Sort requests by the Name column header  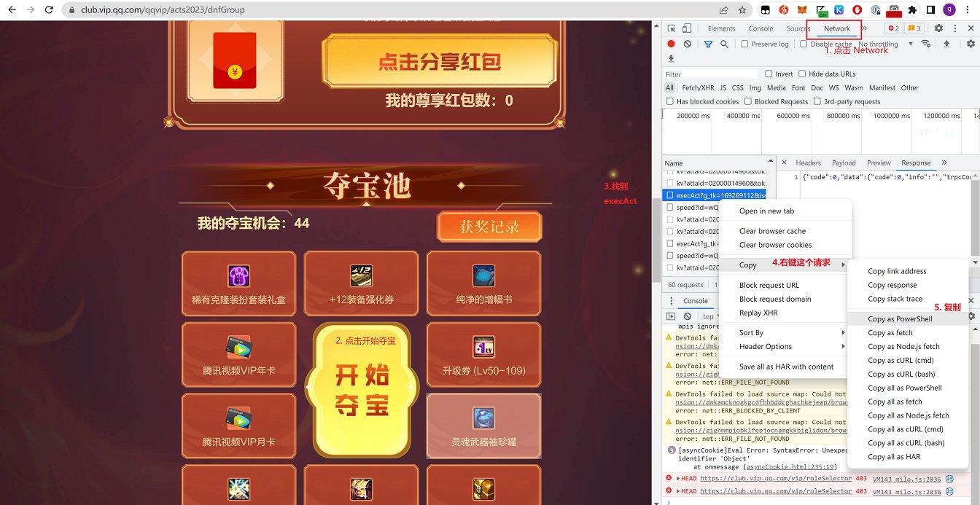pyautogui.click(x=717, y=163)
